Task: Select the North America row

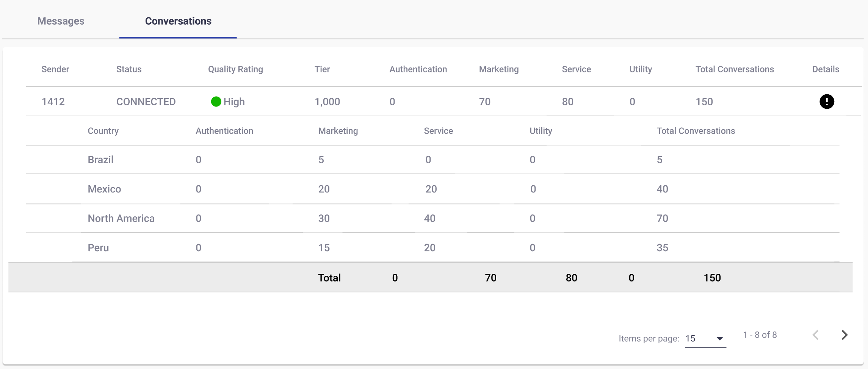Action: (x=432, y=218)
